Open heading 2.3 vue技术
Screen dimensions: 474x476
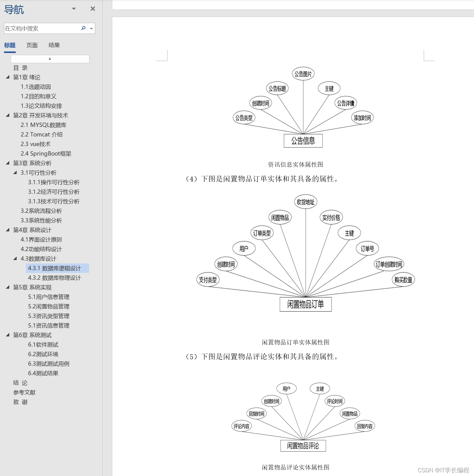pos(35,144)
